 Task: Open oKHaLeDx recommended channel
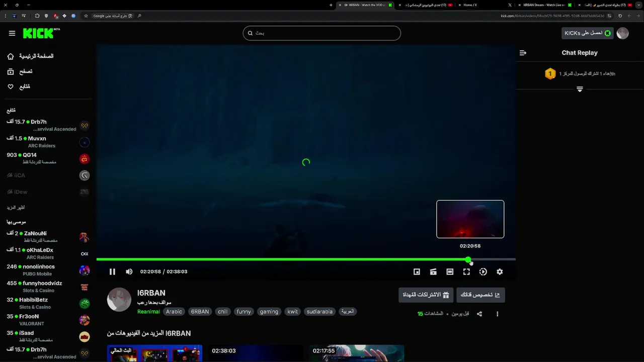tap(48, 253)
